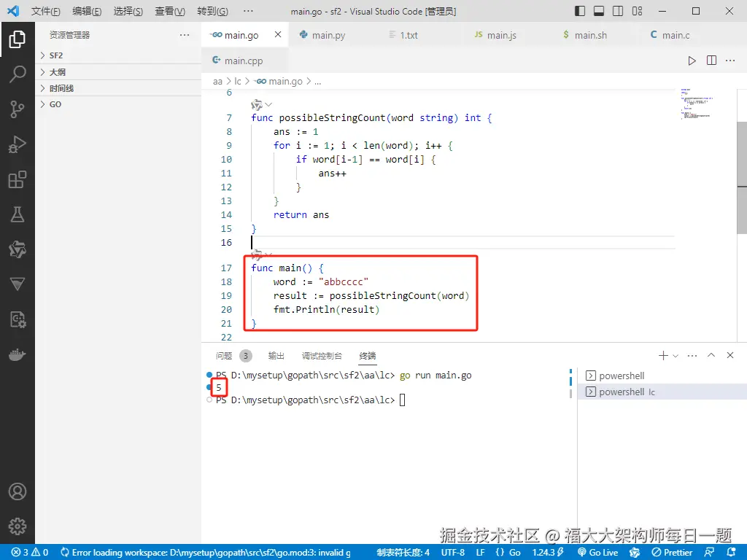Open notifications bell in status bar
This screenshot has width=747, height=560.
pos(732,553)
